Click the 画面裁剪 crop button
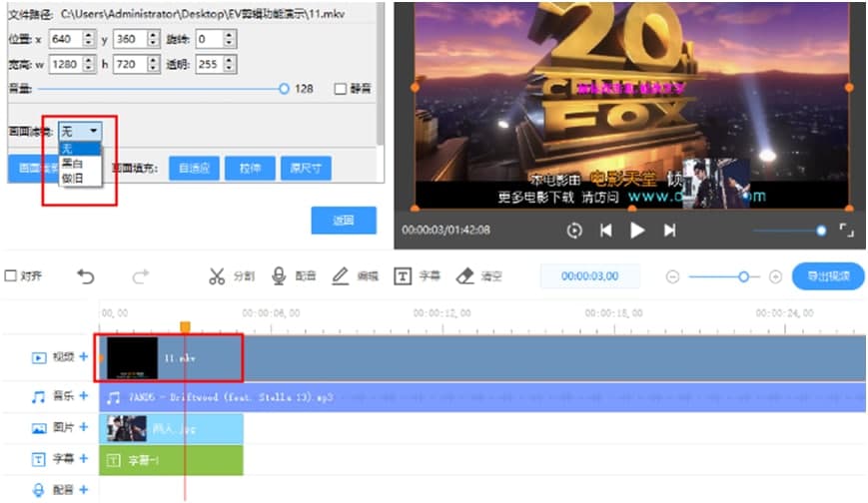This screenshot has height=503, width=868. (x=33, y=169)
